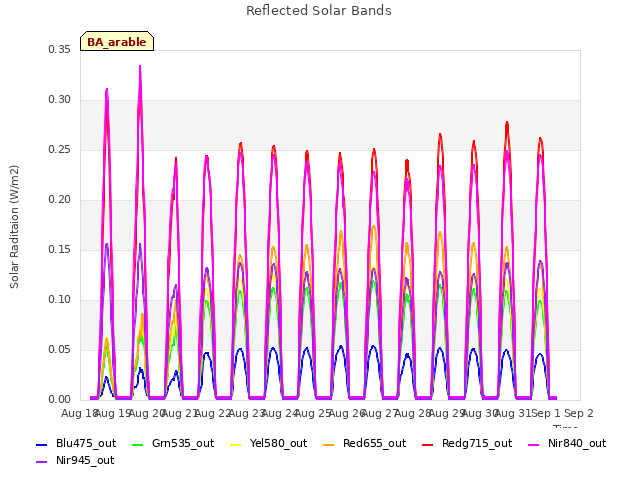Click the Aug 18 x-axis date label
The height and width of the screenshot is (480, 640).
(78, 413)
